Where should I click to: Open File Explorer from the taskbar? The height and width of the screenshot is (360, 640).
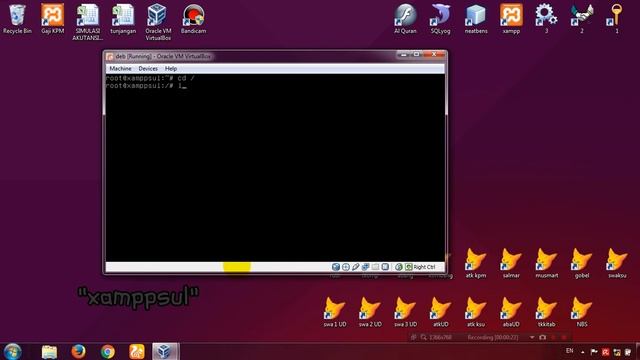(x=49, y=351)
